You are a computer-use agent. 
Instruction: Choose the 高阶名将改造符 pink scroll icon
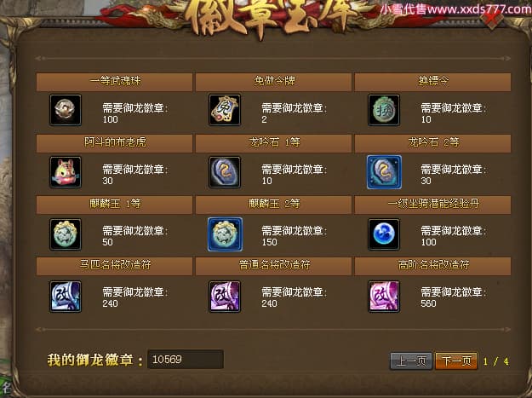(x=384, y=296)
